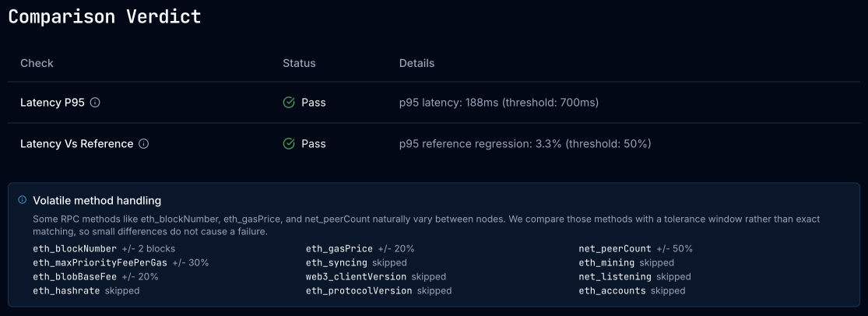
Task: Click the green check icon in the Latency Vs Reference row
Action: point(288,144)
